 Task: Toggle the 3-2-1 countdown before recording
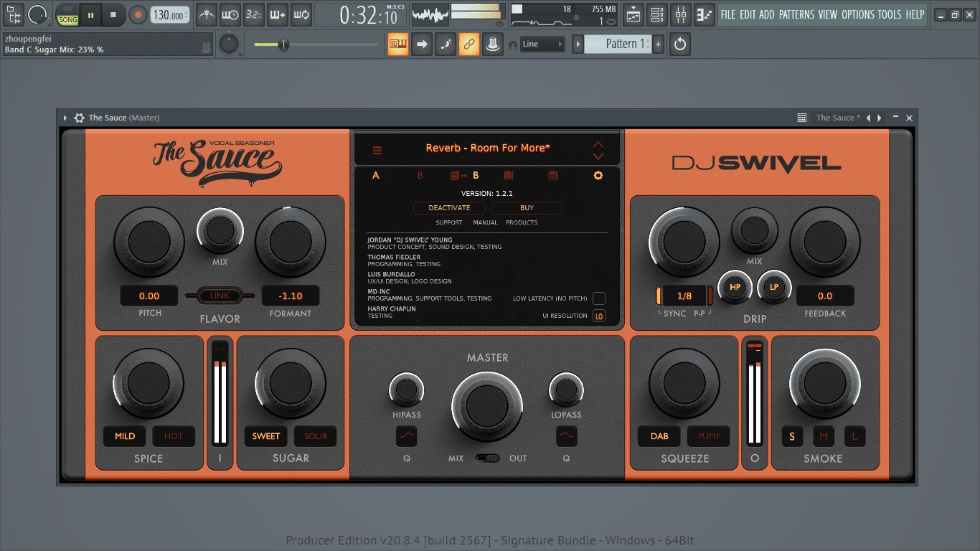coord(254,14)
